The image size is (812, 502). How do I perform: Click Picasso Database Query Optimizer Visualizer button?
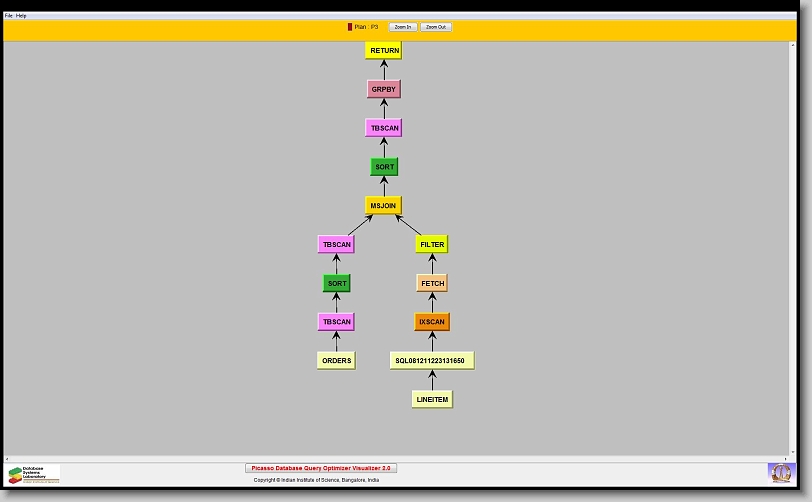(x=321, y=468)
